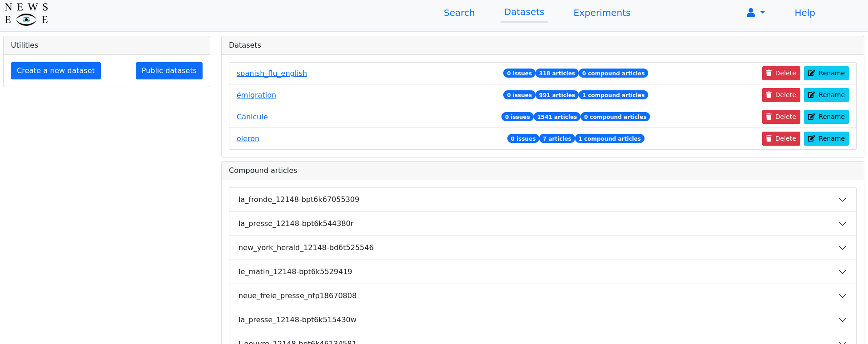
Task: Click spanish_flu_english's 0 issues badge
Action: (519, 73)
